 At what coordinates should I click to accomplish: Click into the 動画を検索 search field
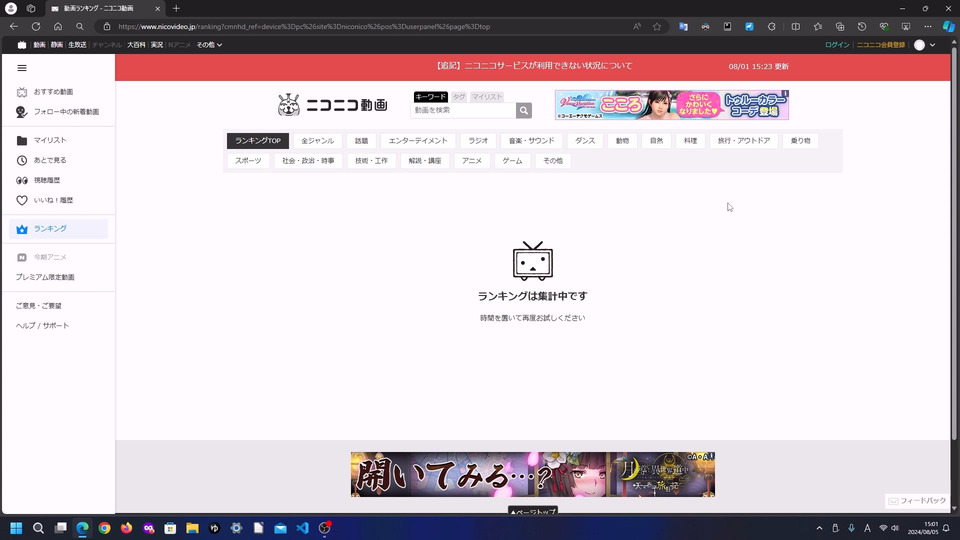[x=463, y=110]
